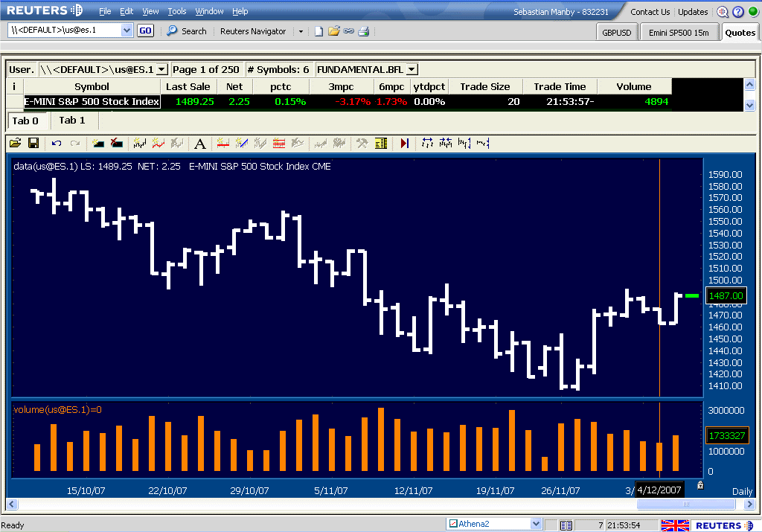Open FUNDAMENTAL.BFL layout dropdown
Image resolution: width=762 pixels, height=532 pixels.
tap(412, 69)
